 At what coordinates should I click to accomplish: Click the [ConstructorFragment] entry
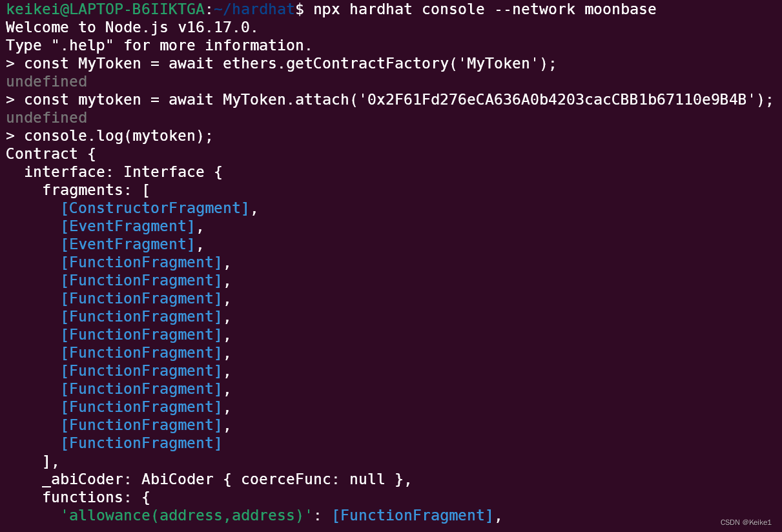155,208
